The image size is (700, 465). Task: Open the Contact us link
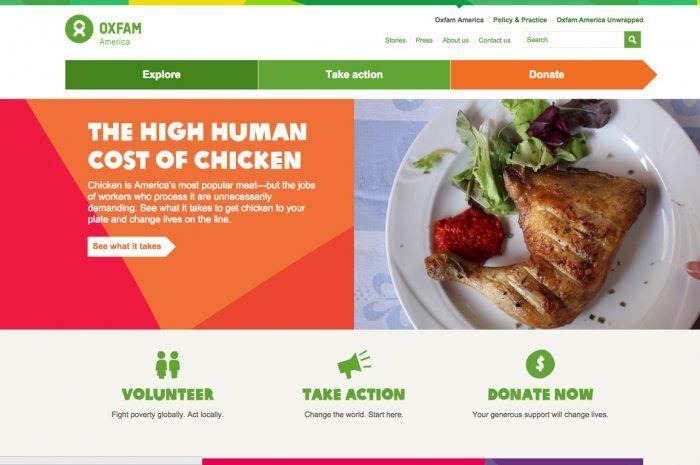tap(495, 40)
